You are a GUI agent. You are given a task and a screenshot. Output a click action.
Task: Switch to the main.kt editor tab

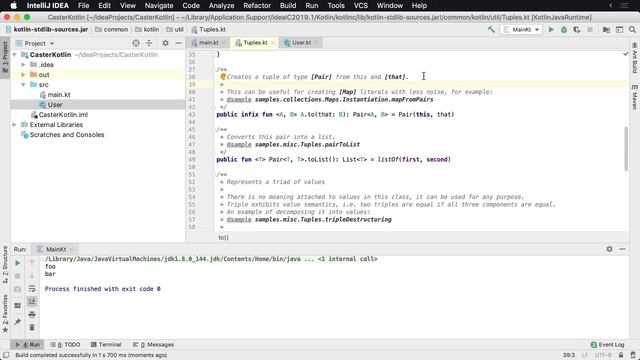tap(208, 43)
